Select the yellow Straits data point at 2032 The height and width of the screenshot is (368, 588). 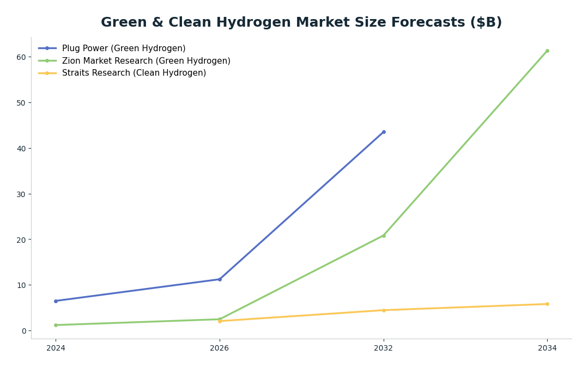click(x=384, y=310)
